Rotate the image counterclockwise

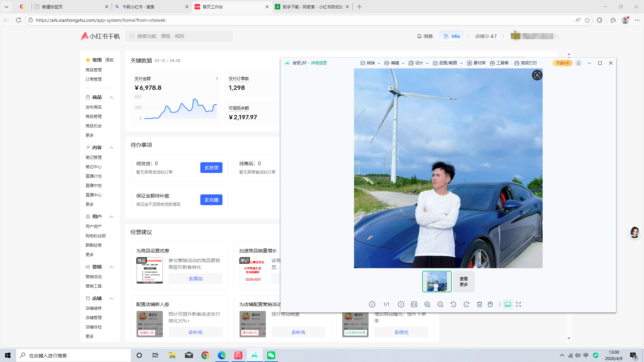pyautogui.click(x=453, y=304)
